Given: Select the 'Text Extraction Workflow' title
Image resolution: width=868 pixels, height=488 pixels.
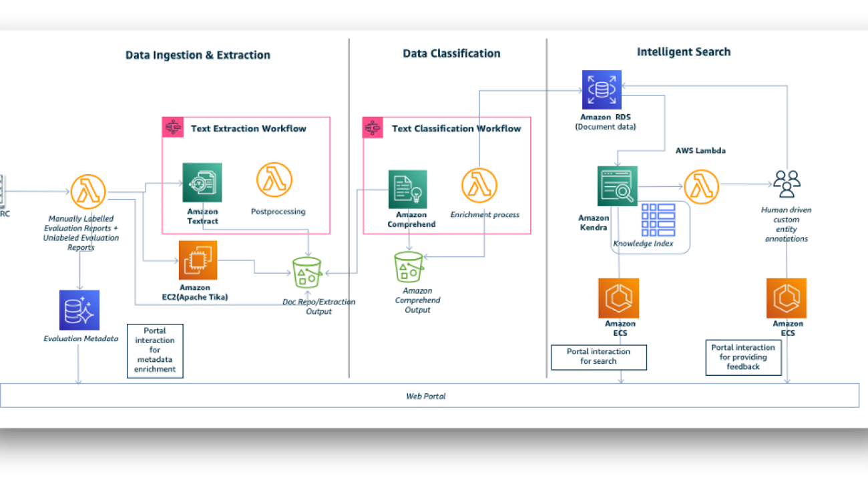Looking at the screenshot, I should [x=248, y=128].
